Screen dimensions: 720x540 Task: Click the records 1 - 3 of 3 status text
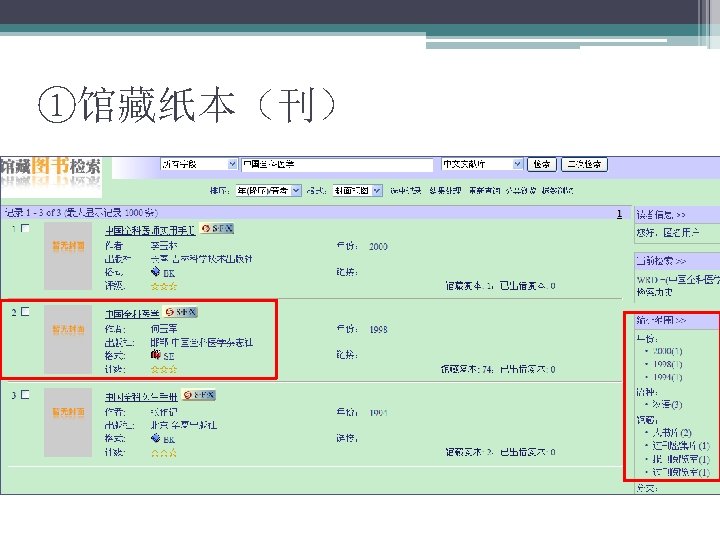click(x=81, y=213)
